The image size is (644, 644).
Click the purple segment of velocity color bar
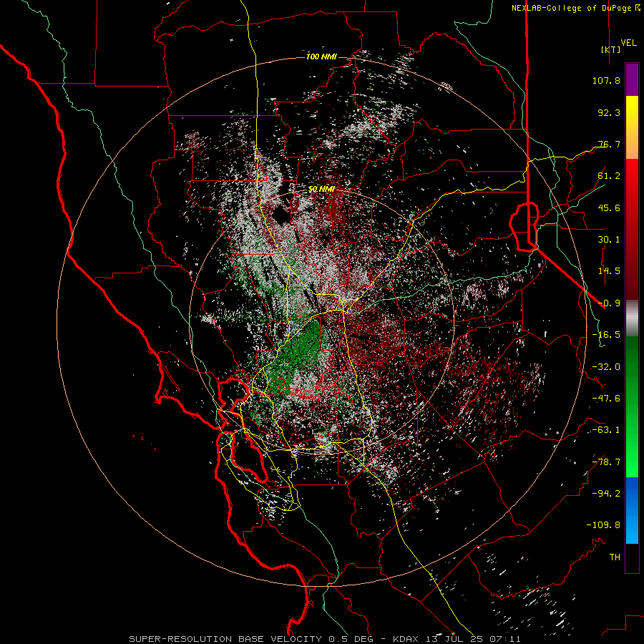click(x=632, y=79)
